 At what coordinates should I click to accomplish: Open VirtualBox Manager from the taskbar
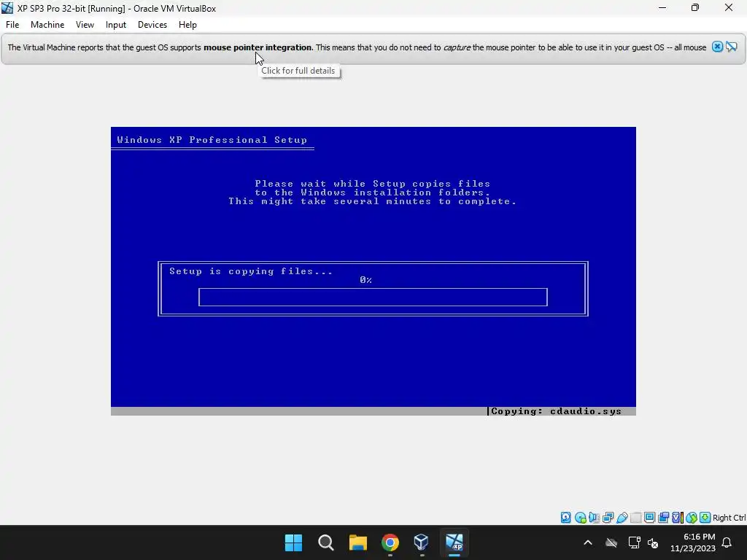coord(422,542)
